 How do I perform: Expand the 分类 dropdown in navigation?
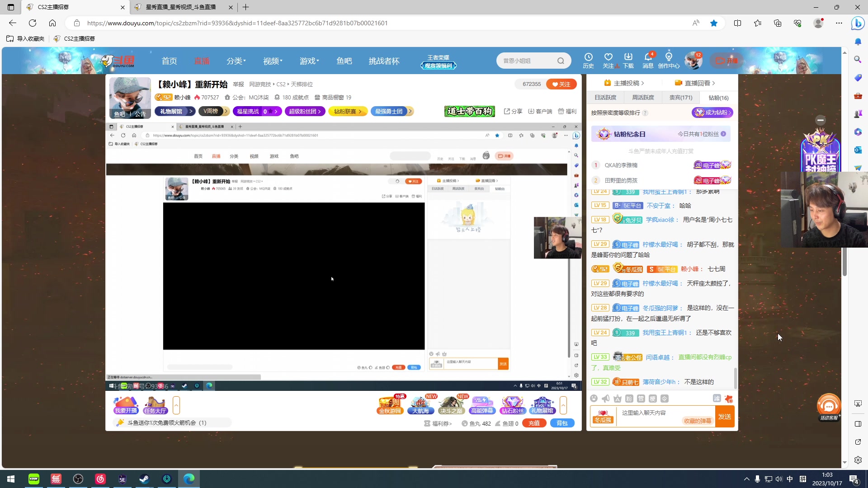point(236,61)
